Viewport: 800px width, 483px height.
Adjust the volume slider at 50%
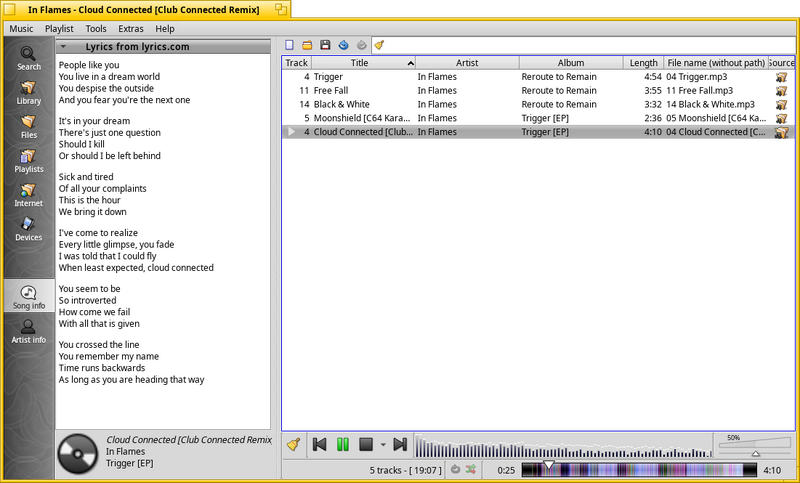(x=755, y=446)
